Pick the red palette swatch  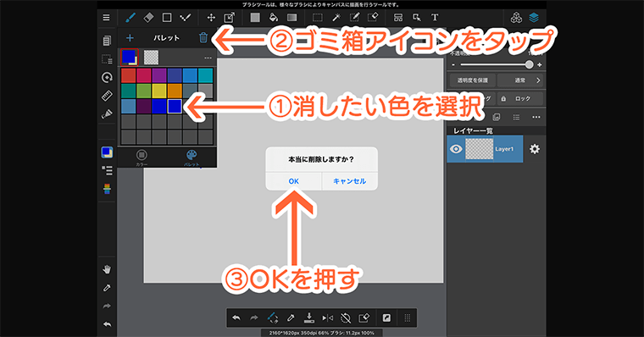click(x=128, y=75)
